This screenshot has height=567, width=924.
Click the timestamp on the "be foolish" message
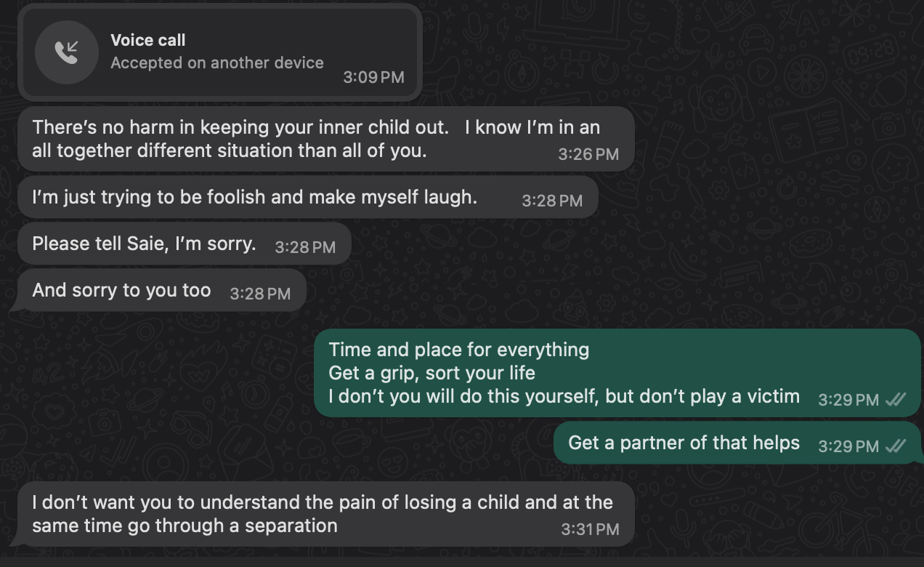tap(552, 201)
